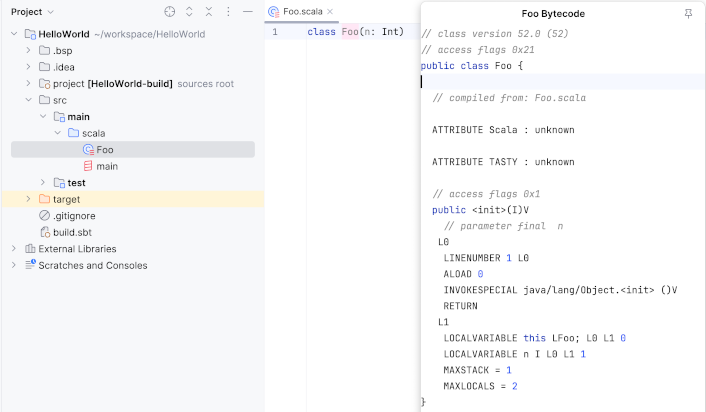
Task: Expand the test folder
Action: tap(43, 183)
